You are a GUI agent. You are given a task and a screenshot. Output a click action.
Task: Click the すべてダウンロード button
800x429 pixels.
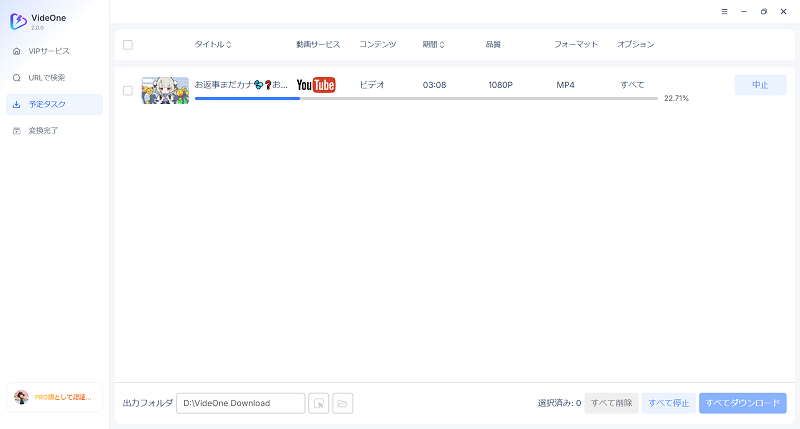pyautogui.click(x=743, y=403)
